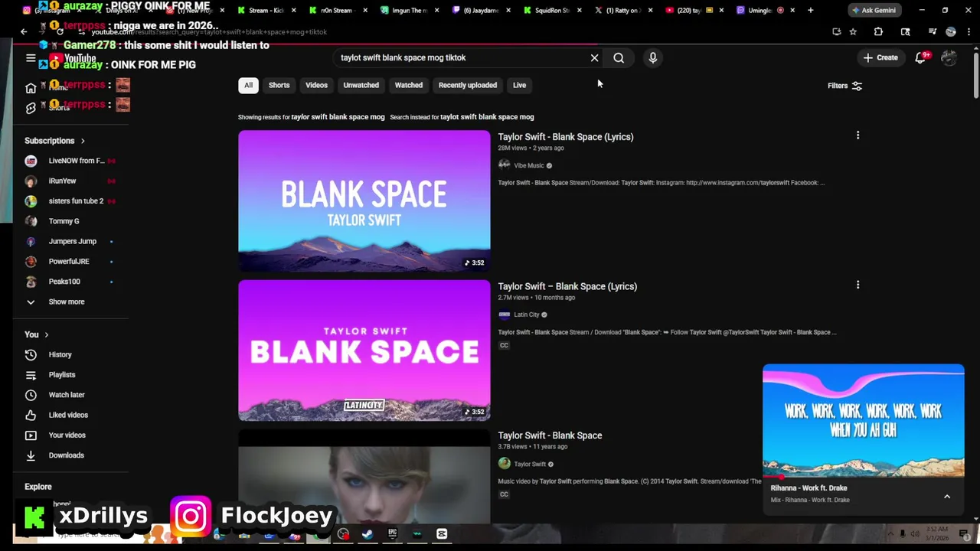The height and width of the screenshot is (551, 980).
Task: Select the Watched filter chip
Action: click(x=408, y=85)
